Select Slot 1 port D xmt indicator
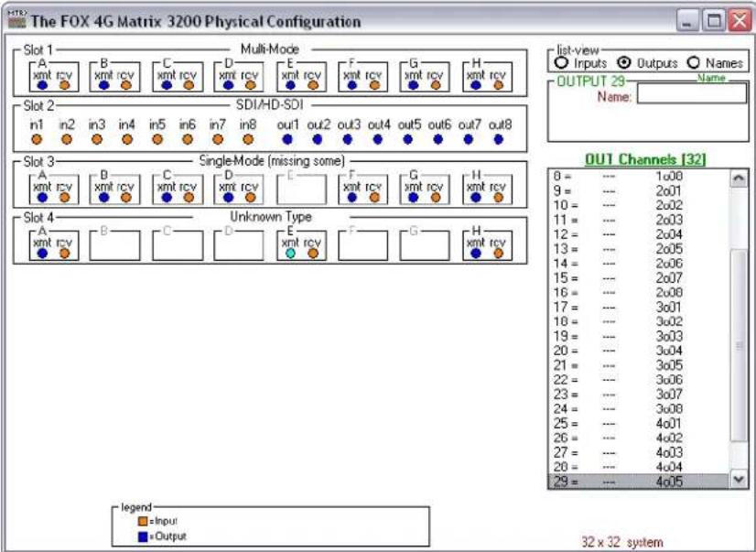Viewport: 756px width, 552px height. pos(229,85)
